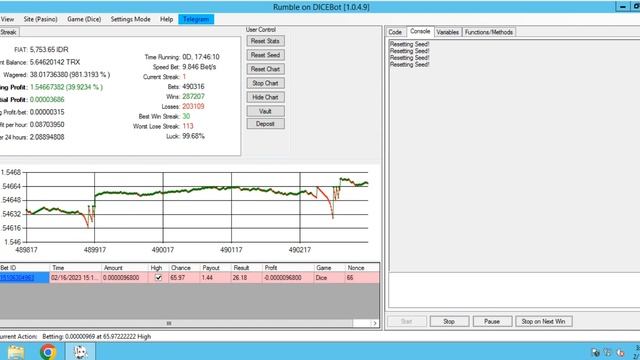Click the Deposit button
Image resolution: width=640 pixels, height=360 pixels.
tap(265, 124)
